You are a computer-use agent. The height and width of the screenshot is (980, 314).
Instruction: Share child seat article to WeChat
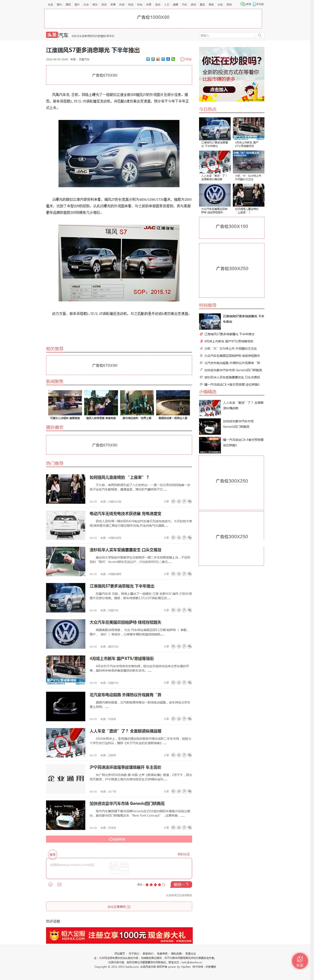click(x=190, y=501)
